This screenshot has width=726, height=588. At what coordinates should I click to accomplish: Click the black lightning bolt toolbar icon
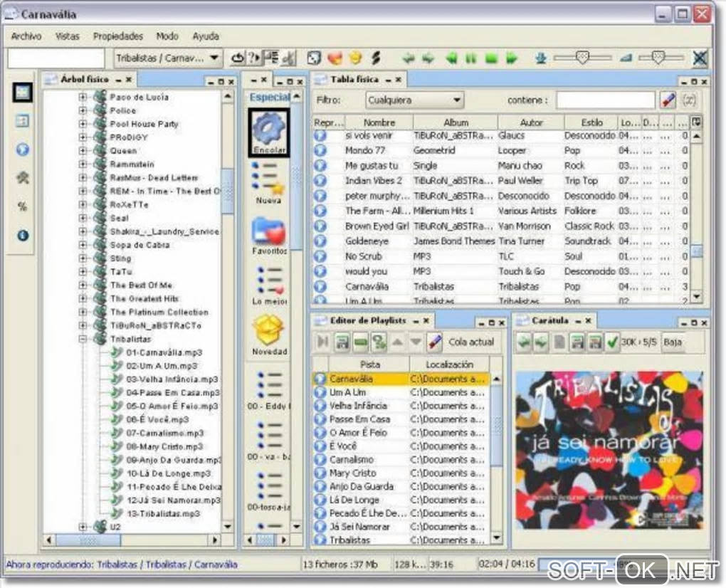click(x=376, y=58)
